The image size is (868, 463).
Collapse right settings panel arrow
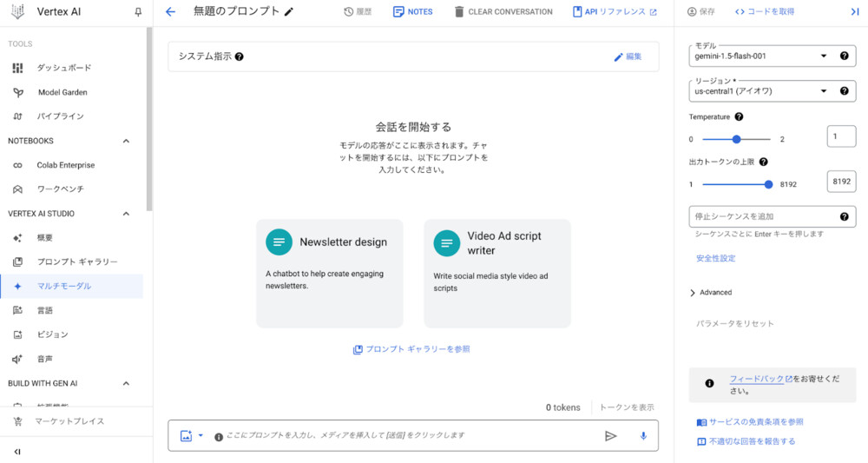(855, 11)
